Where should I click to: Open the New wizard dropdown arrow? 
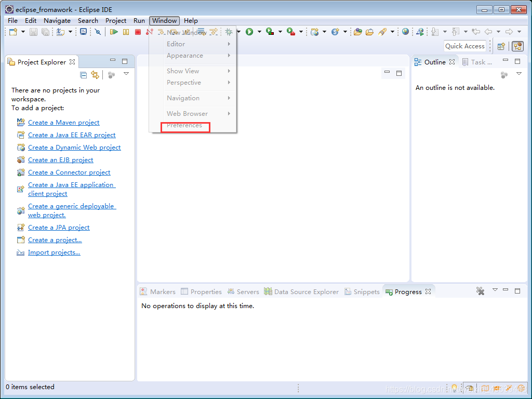pos(23,32)
